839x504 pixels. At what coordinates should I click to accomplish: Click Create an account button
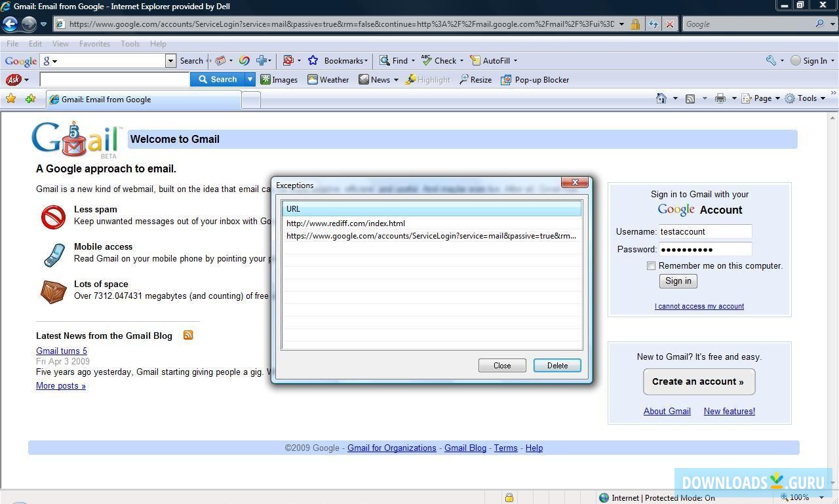tap(699, 381)
